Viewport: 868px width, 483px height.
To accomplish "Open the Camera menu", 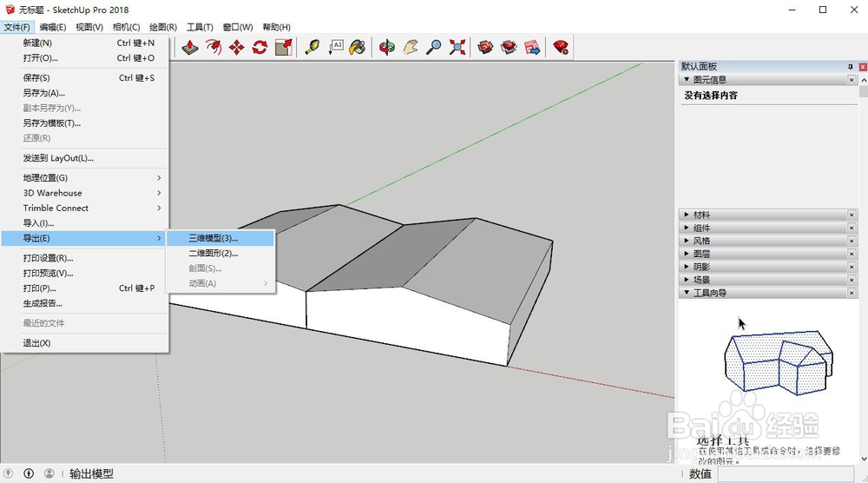I will [126, 27].
